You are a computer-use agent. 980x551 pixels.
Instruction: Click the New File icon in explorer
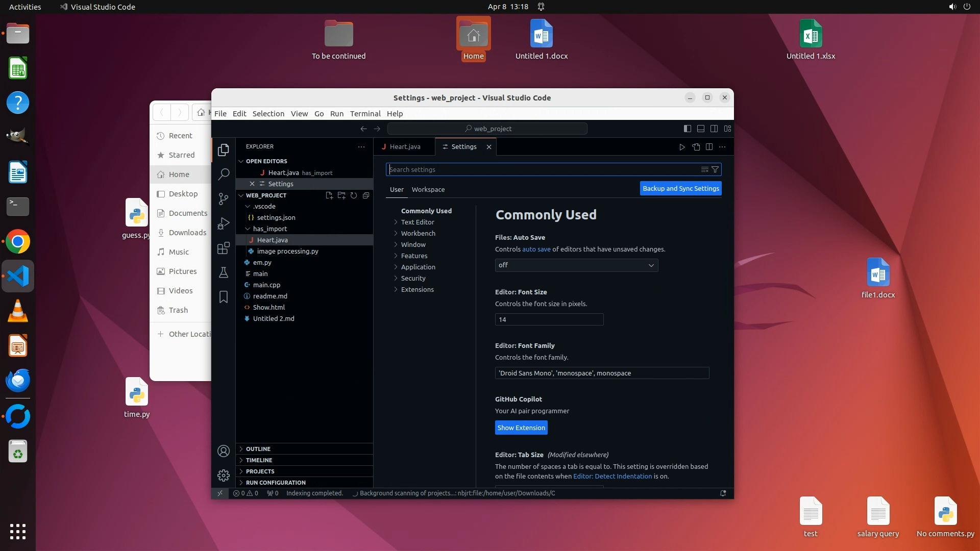[329, 195]
